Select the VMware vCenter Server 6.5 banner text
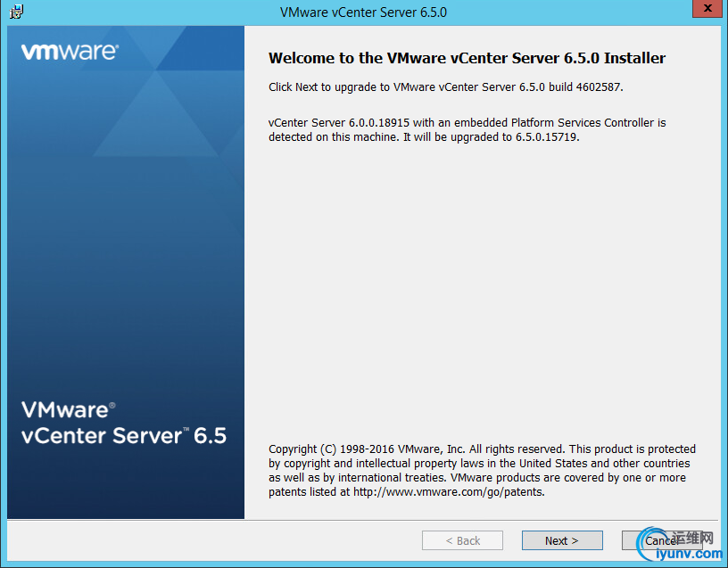The image size is (728, 568). tap(123, 423)
